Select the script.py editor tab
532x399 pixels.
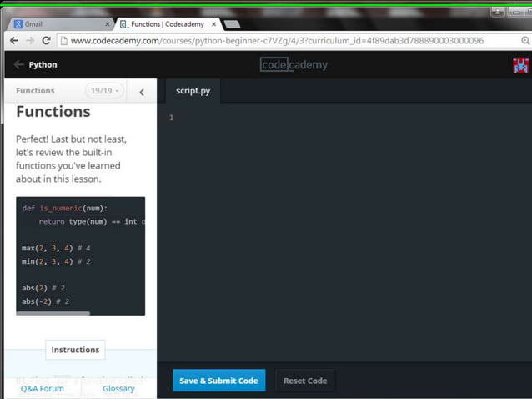coord(193,91)
